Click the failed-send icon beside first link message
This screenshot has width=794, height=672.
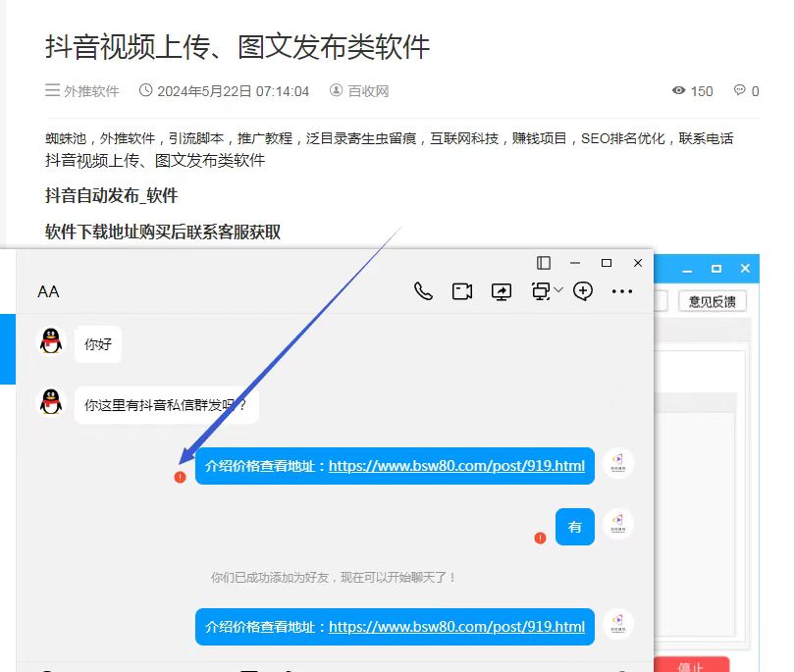180,477
